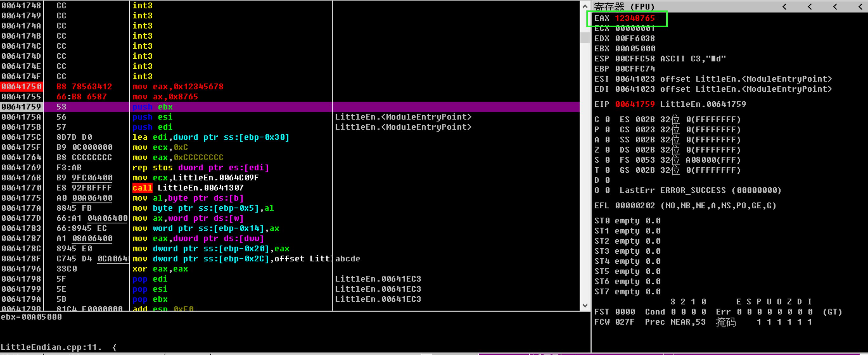Select mov eax,dword ptr ds:[dww]
Image resolution: width=868 pixels, height=355 pixels.
[198, 238]
